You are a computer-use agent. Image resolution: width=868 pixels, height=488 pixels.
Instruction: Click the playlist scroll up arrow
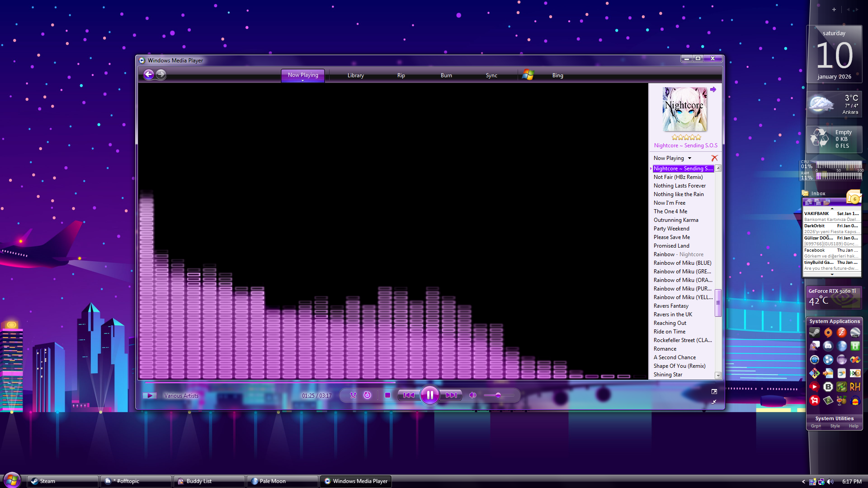click(718, 168)
